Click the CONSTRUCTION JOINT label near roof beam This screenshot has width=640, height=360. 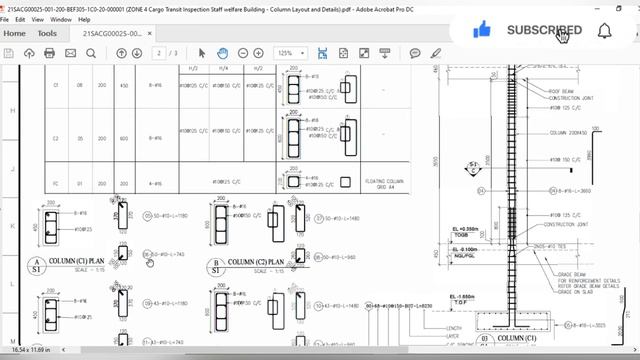tap(571, 98)
